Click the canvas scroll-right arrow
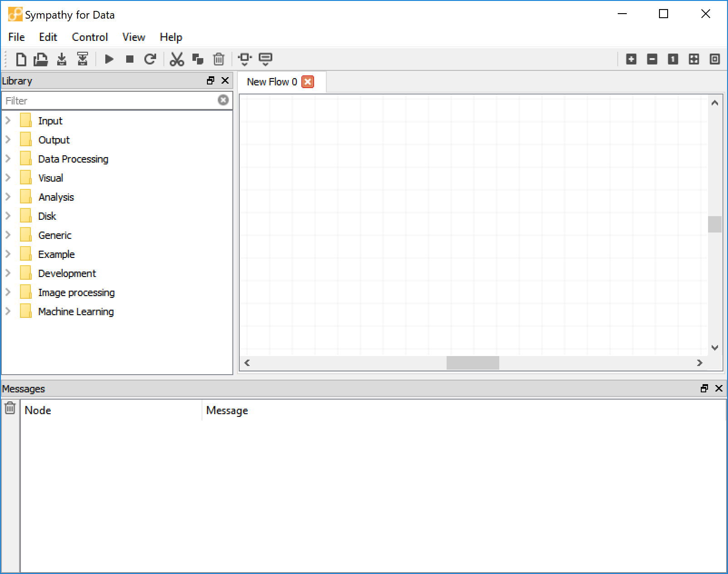 700,363
